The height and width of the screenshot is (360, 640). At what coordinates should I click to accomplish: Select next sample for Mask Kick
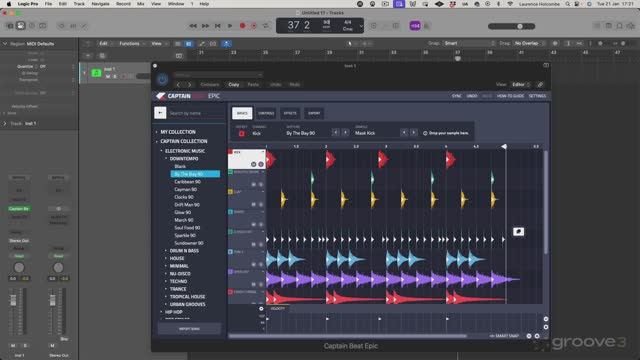tap(413, 133)
